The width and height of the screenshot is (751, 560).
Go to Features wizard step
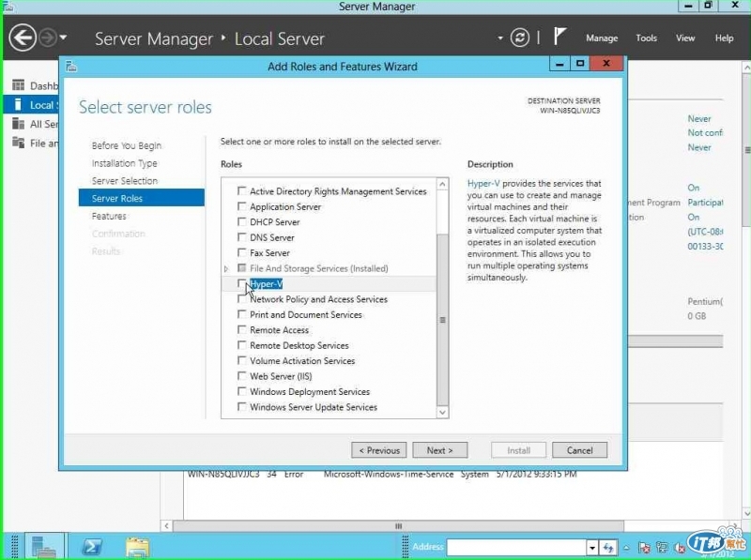pyautogui.click(x=109, y=216)
